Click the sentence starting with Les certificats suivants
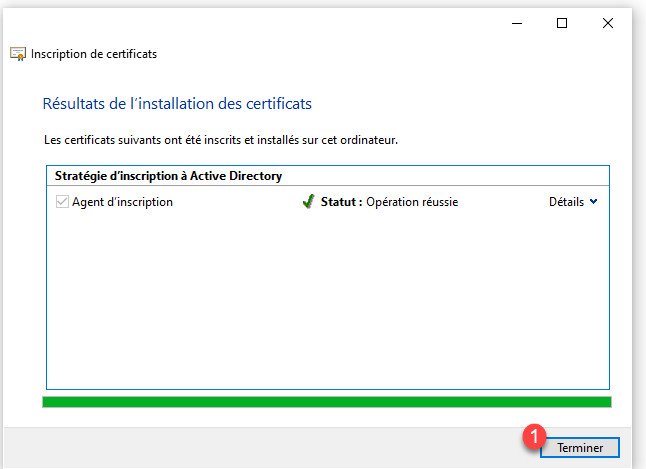The width and height of the screenshot is (646, 469). 221,140
